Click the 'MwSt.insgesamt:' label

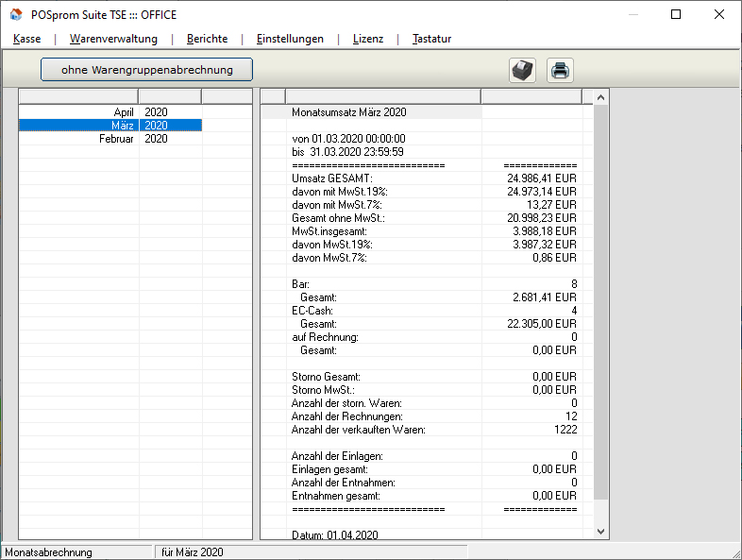329,231
